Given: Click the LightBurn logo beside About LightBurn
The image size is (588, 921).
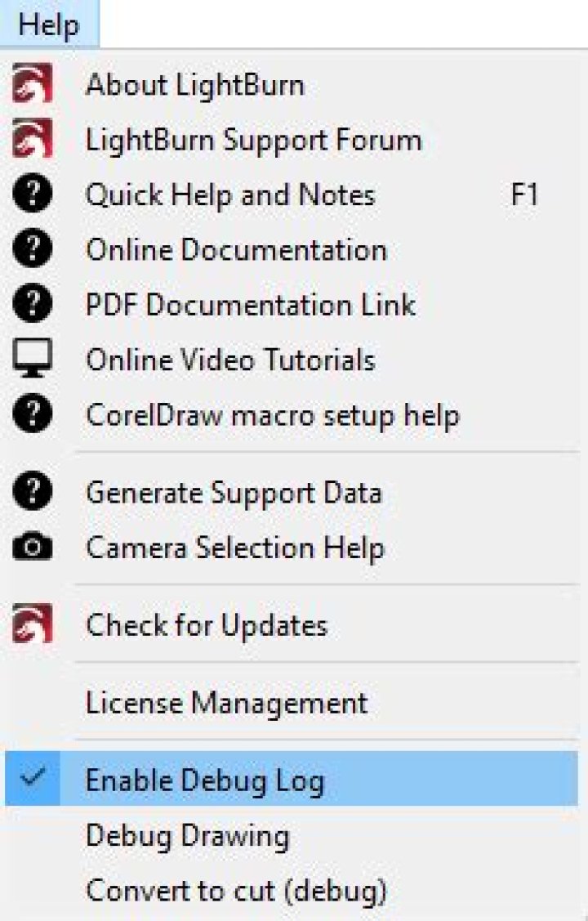Looking at the screenshot, I should click(x=33, y=85).
